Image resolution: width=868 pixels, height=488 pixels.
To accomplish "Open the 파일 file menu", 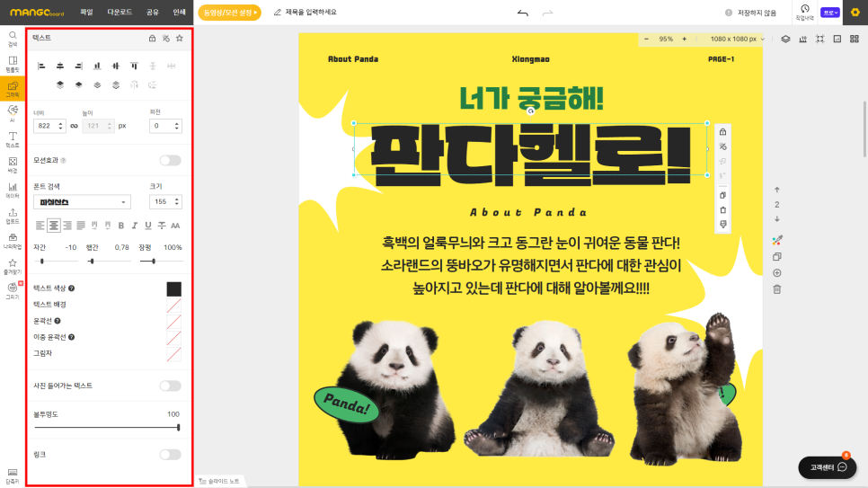I will (x=86, y=12).
